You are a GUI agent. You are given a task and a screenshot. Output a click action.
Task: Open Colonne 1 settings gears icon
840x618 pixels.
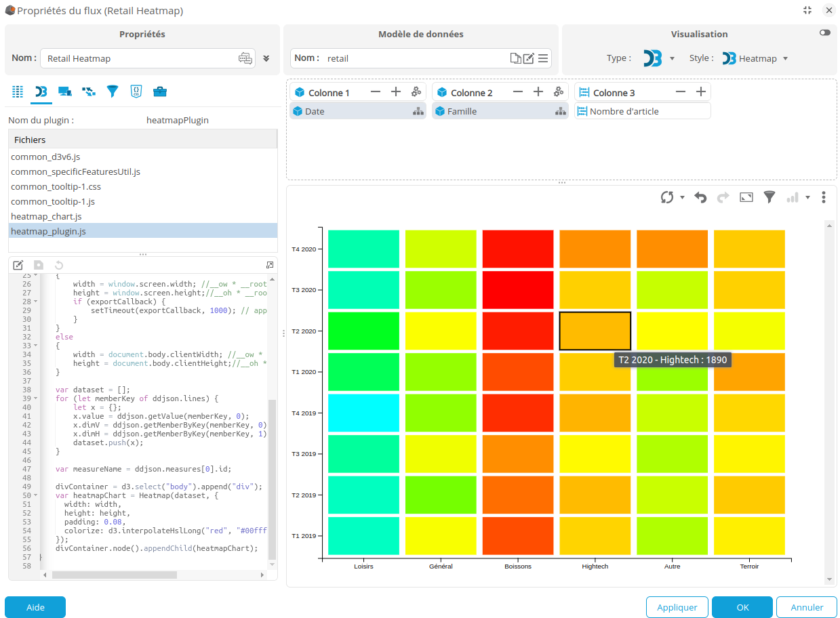[417, 92]
